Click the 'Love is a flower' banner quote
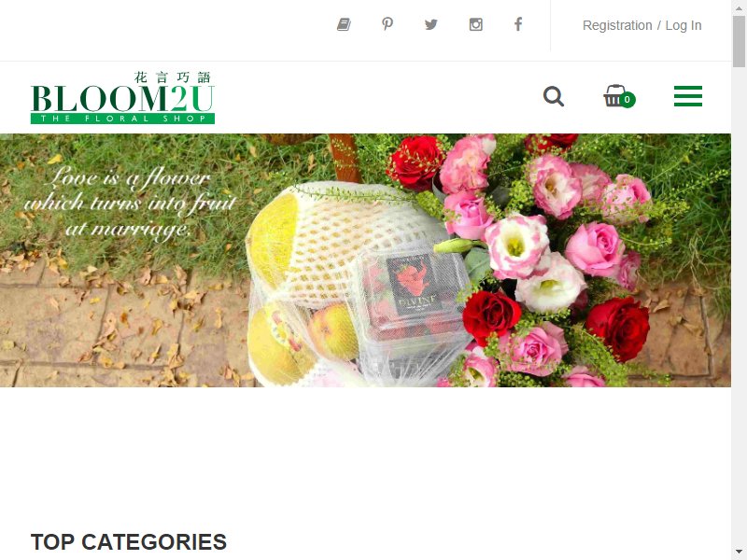This screenshot has height=560, width=747. (130, 203)
